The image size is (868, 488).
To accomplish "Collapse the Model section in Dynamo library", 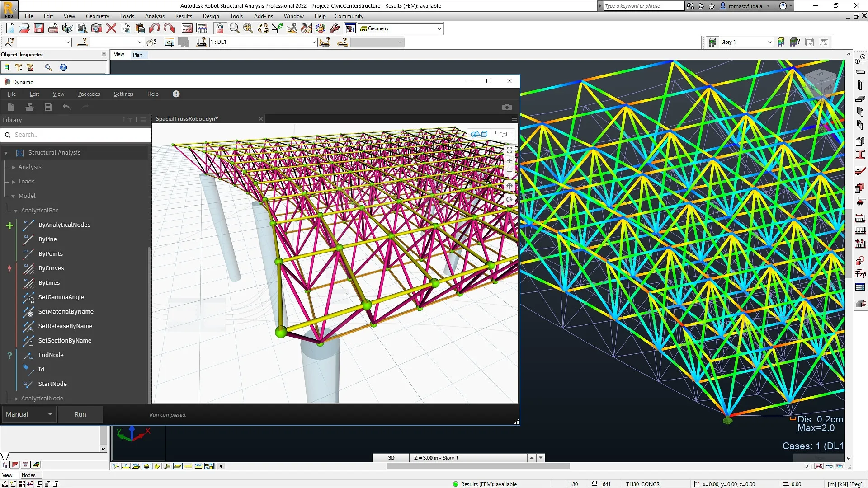I will click(x=13, y=196).
